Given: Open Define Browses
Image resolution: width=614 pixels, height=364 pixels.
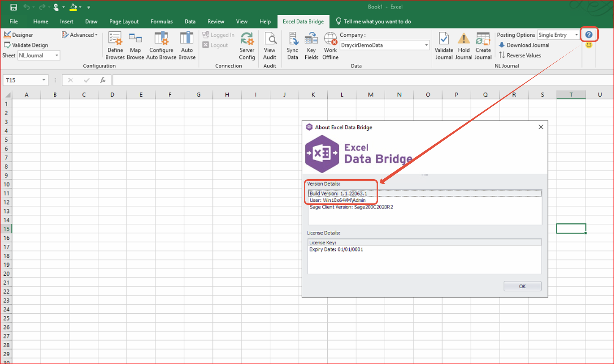Looking at the screenshot, I should pyautogui.click(x=115, y=46).
